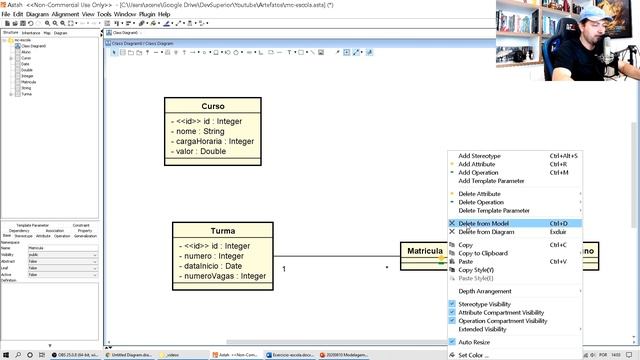640x360 pixels.
Task: Open the File menu
Action: 6,14
